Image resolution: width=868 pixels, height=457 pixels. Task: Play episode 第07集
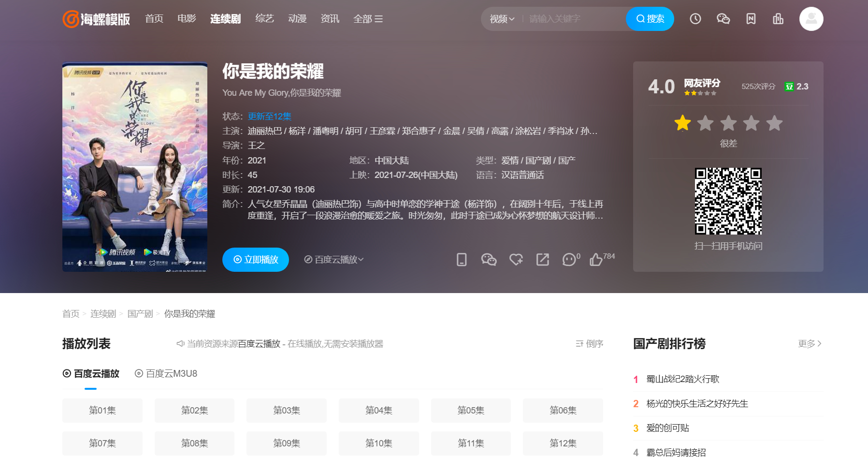click(x=102, y=443)
